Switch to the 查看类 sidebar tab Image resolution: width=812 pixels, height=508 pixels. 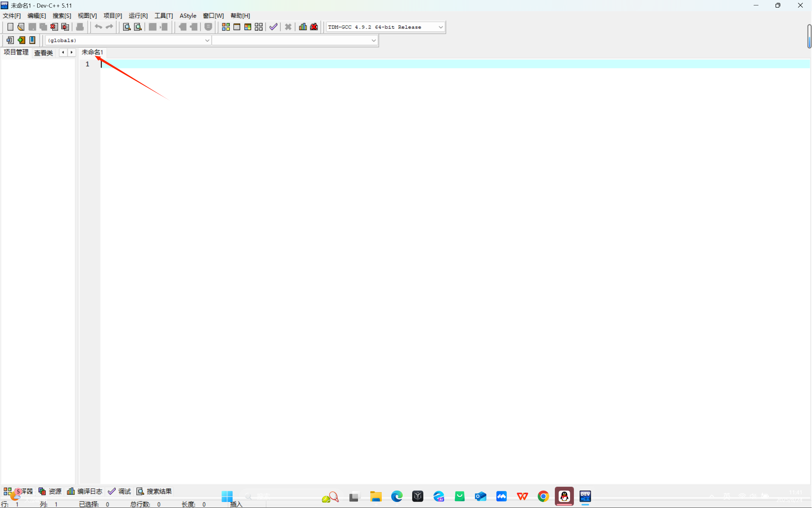44,53
